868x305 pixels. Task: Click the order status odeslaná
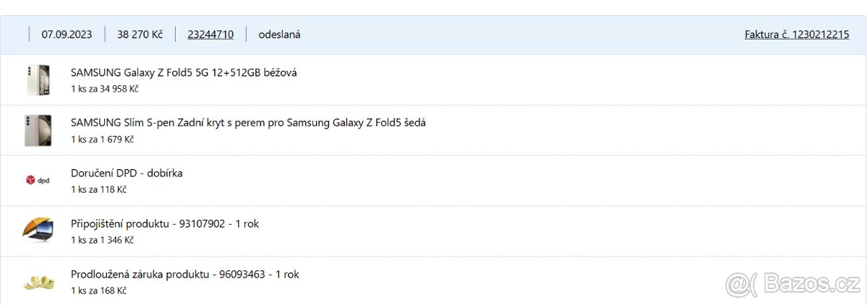point(279,34)
